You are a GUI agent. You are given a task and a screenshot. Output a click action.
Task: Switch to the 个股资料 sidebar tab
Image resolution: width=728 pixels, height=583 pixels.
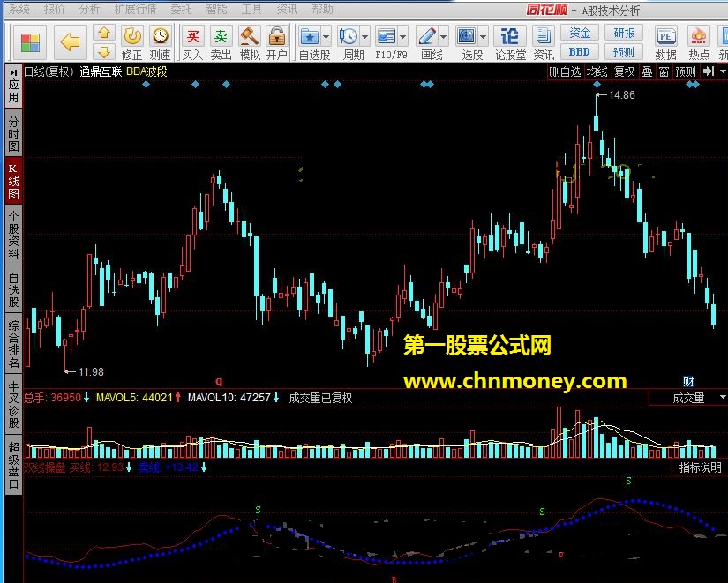point(13,235)
